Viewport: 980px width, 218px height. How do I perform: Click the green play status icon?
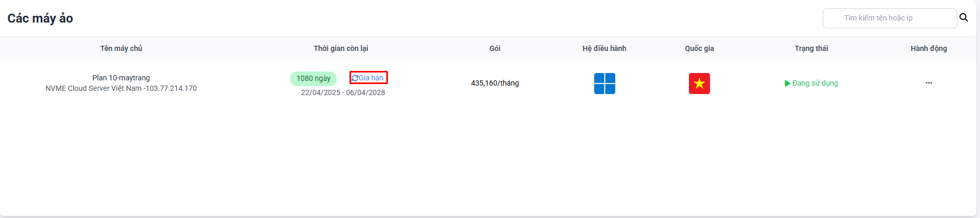click(787, 83)
